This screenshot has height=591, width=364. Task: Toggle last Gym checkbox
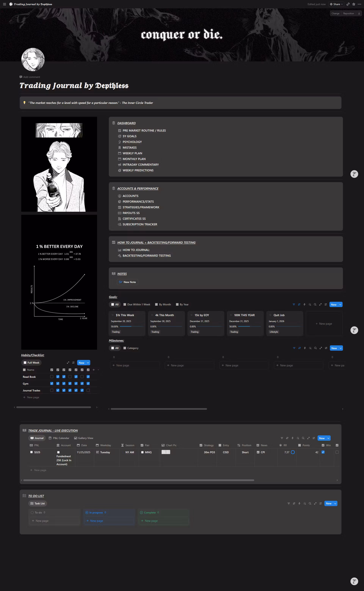[x=88, y=383]
